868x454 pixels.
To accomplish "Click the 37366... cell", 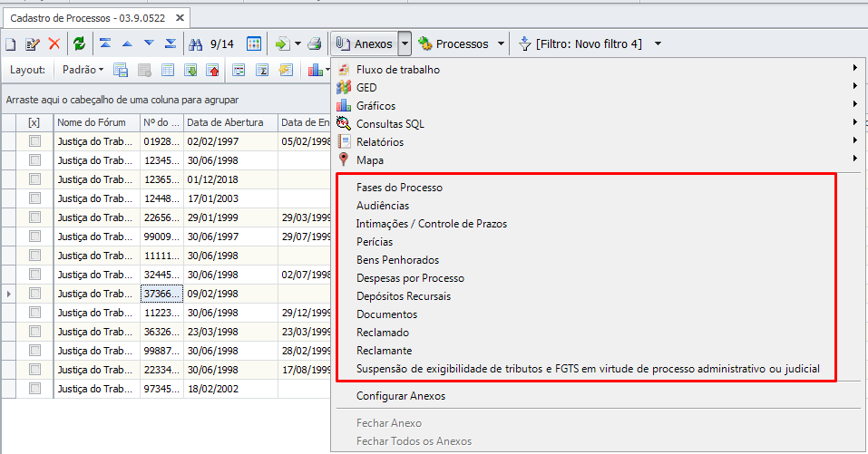I will click(161, 294).
